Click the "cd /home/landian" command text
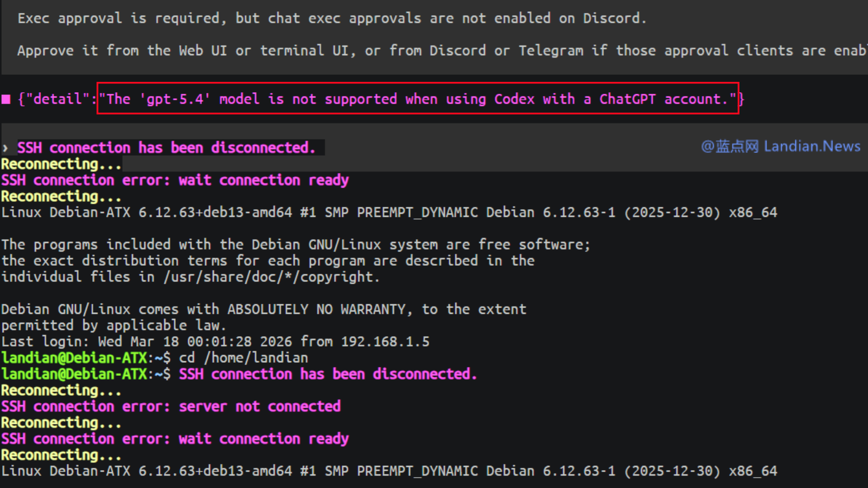 tap(244, 358)
